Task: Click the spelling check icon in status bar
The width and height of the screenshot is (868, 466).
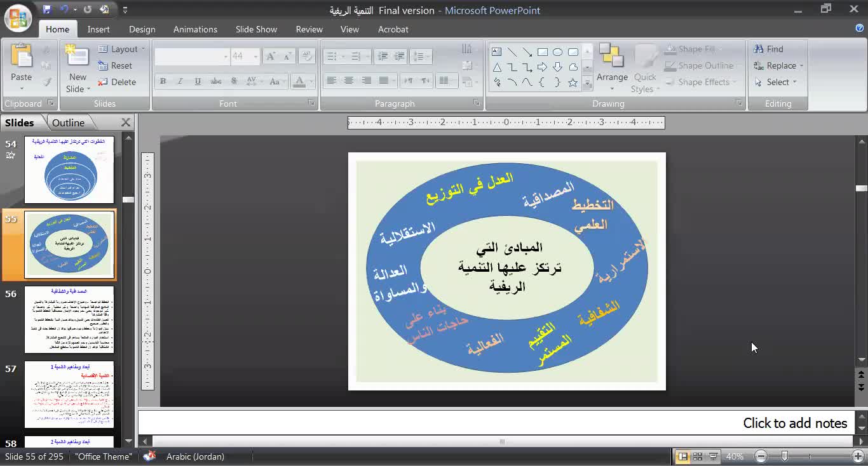Action: [x=149, y=456]
